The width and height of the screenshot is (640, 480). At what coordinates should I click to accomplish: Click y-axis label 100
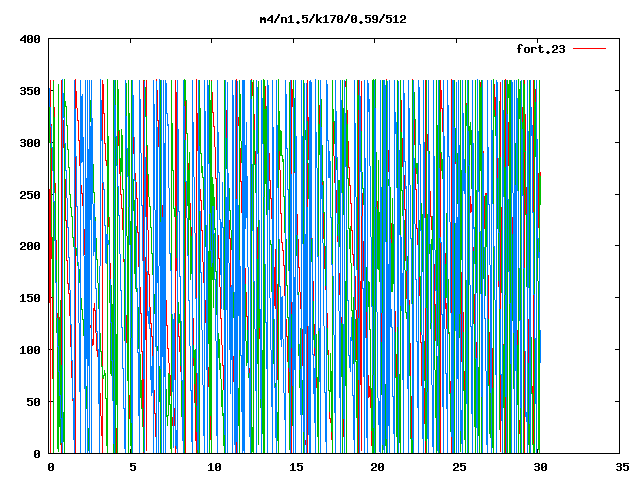coord(30,350)
